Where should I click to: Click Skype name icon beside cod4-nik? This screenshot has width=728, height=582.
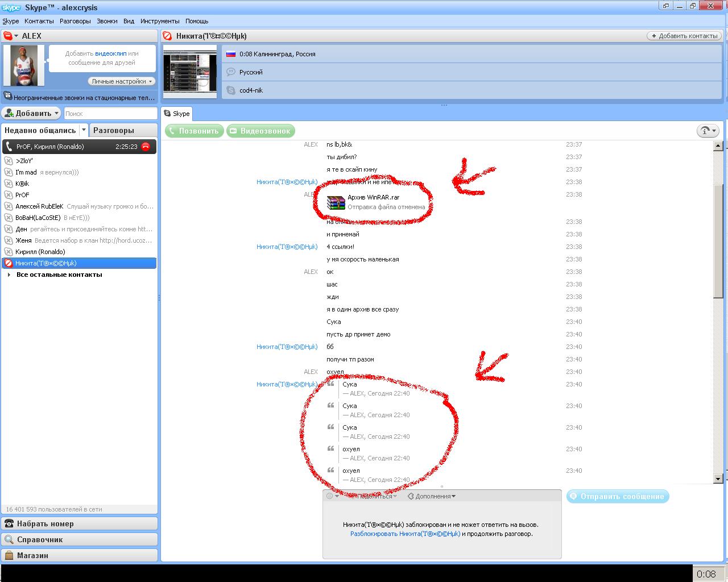click(x=231, y=90)
